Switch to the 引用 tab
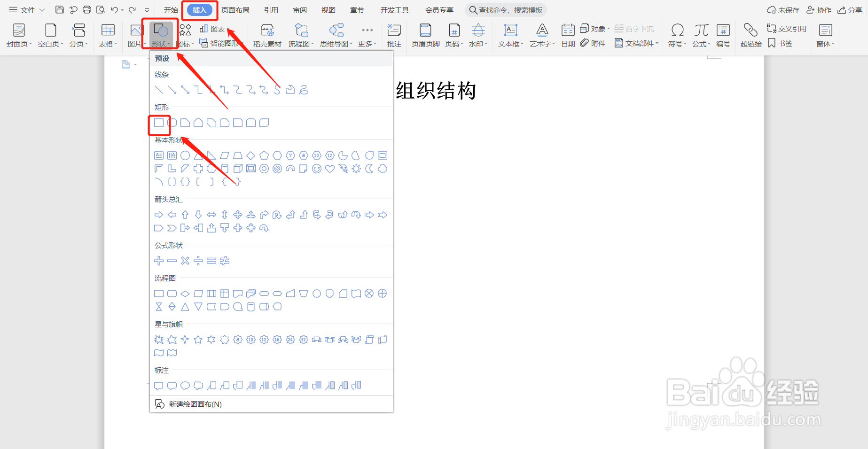Viewport: 868px width, 449px height. (x=271, y=10)
